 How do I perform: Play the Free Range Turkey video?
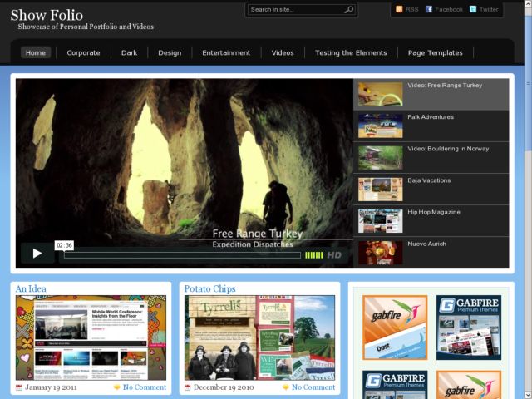[37, 253]
